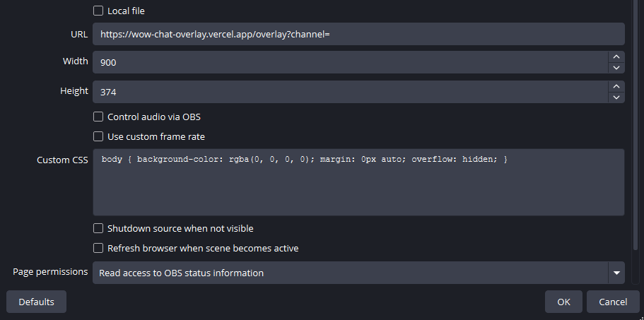Increase Height with the up arrow
The width and height of the screenshot is (644, 320).
[x=616, y=86]
